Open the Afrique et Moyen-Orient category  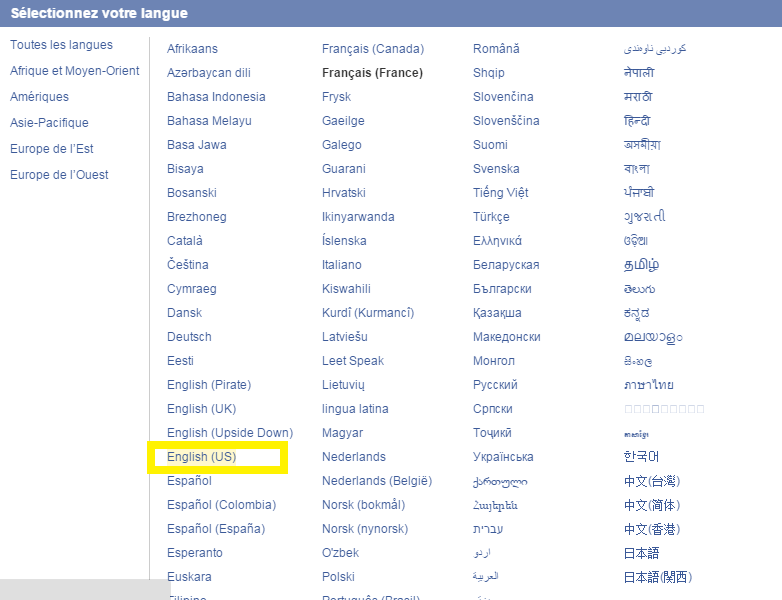(75, 71)
